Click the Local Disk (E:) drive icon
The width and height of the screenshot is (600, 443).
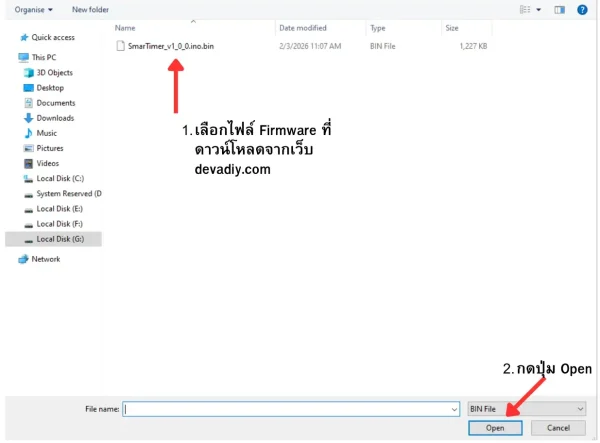(x=28, y=210)
